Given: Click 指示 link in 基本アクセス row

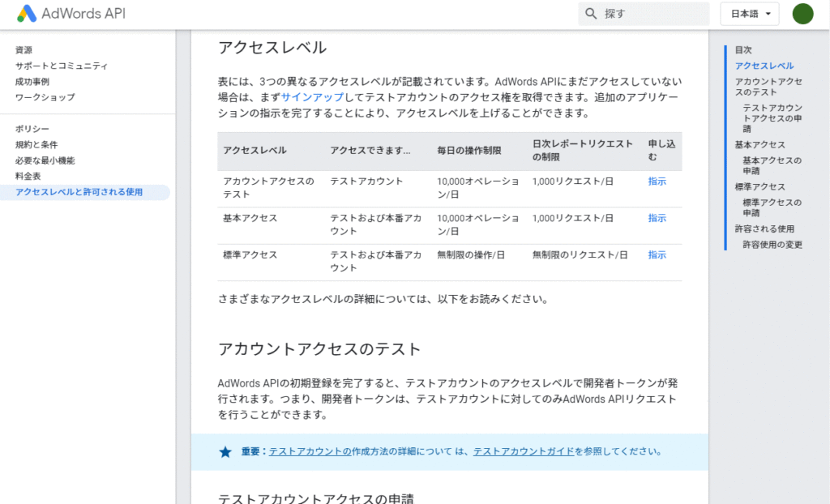Looking at the screenshot, I should (657, 218).
